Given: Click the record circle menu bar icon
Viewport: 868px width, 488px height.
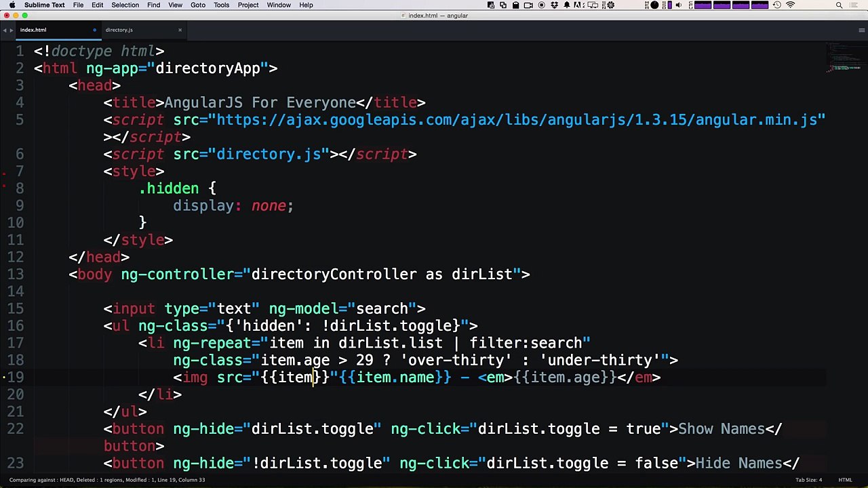Looking at the screenshot, I should click(x=542, y=5).
